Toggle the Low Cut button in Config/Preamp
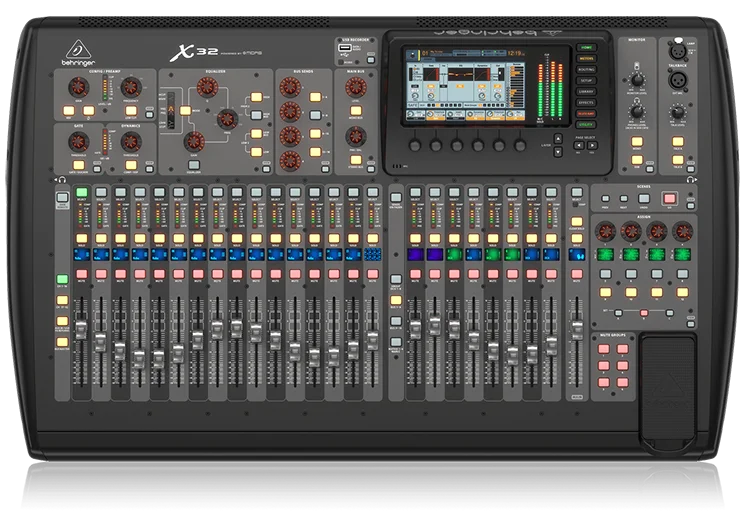 pos(131,111)
